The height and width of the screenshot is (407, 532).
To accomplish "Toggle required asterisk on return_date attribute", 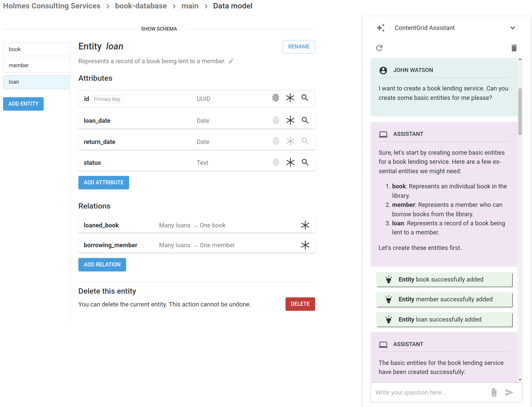I will (290, 141).
